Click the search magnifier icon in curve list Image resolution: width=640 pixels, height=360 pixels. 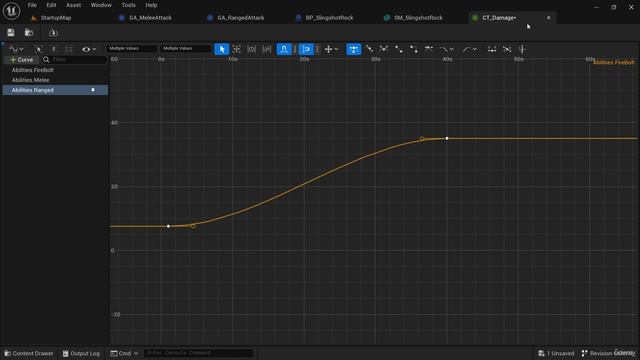coord(46,60)
